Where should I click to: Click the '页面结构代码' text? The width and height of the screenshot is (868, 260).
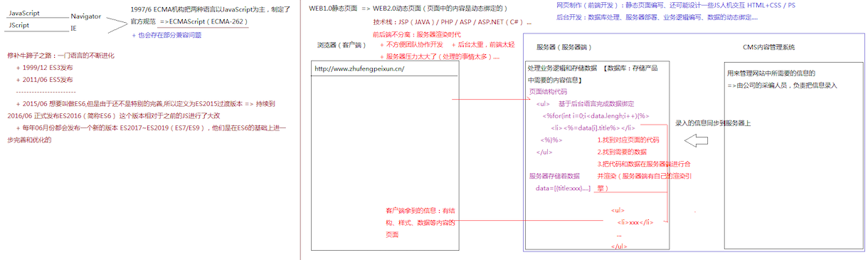coord(548,91)
